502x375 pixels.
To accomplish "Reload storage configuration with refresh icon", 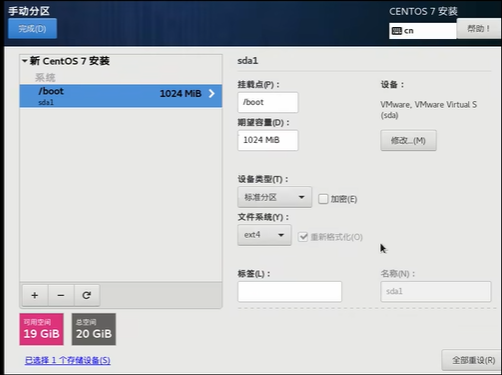I will (87, 295).
